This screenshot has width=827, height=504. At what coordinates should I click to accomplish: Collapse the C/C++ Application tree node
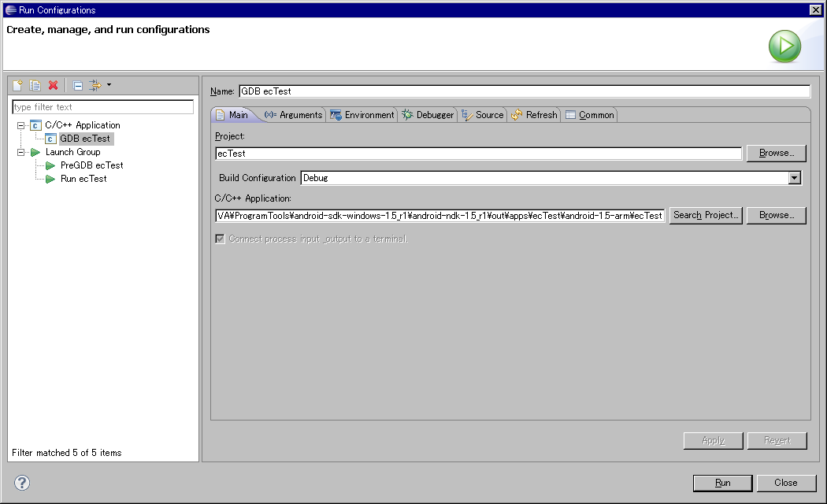click(20, 125)
